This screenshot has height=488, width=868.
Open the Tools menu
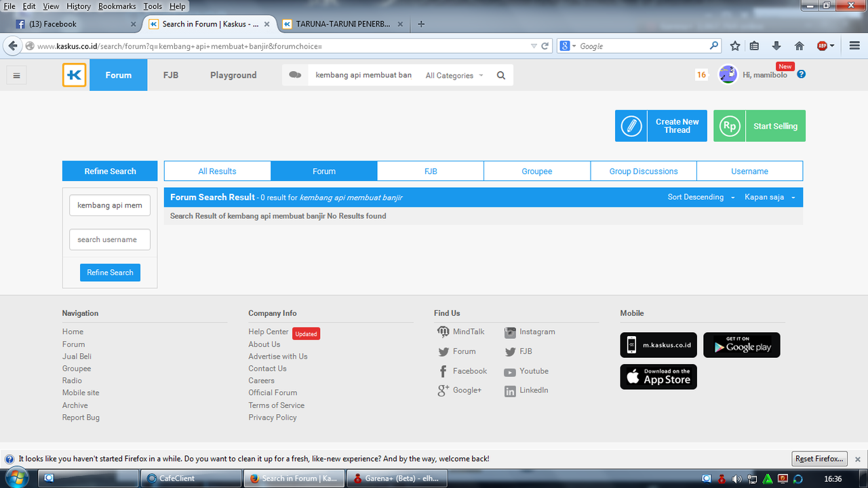(153, 6)
